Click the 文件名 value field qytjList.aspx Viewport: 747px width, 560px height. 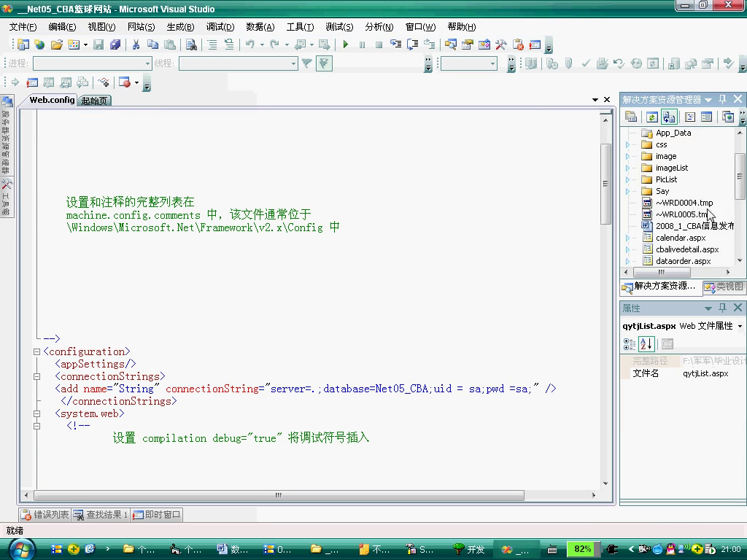[x=705, y=374]
